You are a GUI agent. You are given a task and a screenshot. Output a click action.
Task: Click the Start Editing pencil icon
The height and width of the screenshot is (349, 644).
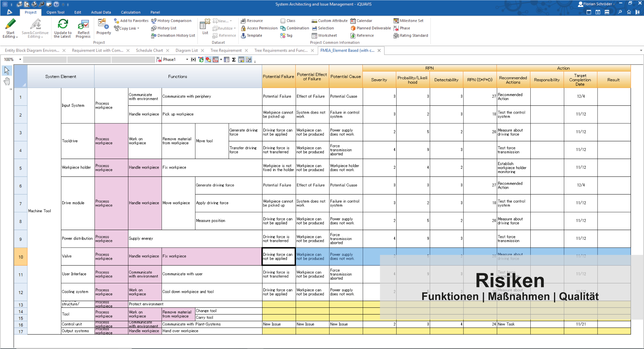[10, 24]
